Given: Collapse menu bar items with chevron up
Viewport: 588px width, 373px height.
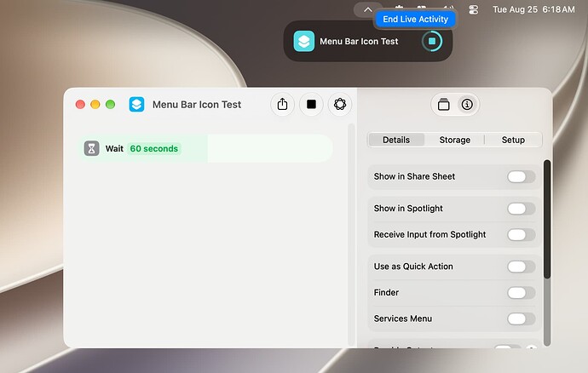Looking at the screenshot, I should point(368,9).
